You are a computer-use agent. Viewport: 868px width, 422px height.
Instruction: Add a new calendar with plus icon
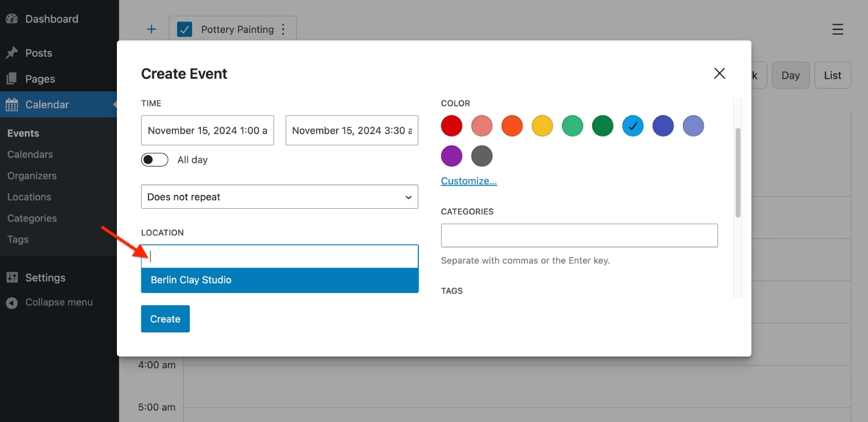pyautogui.click(x=152, y=29)
